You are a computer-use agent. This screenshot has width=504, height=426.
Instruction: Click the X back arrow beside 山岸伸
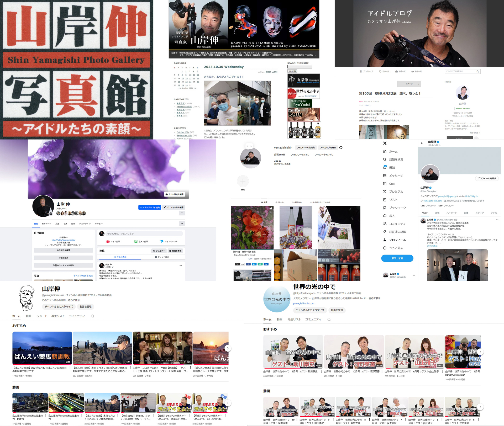(x=422, y=143)
